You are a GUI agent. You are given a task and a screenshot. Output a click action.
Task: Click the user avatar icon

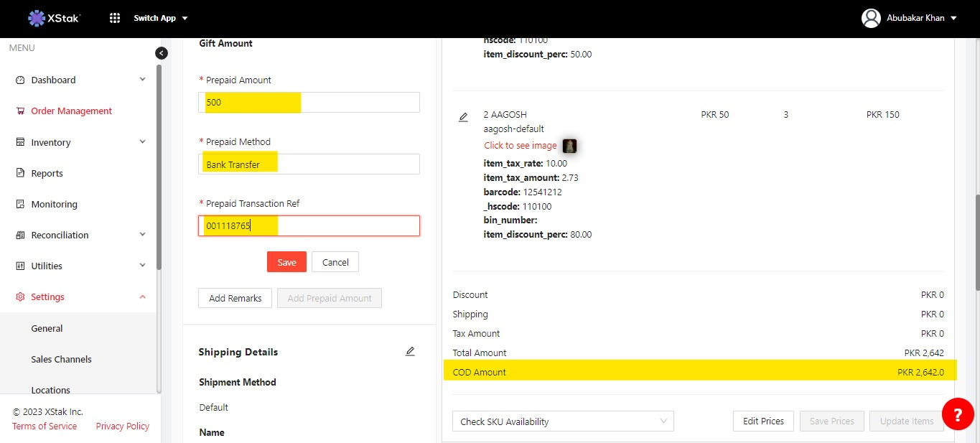click(x=871, y=18)
